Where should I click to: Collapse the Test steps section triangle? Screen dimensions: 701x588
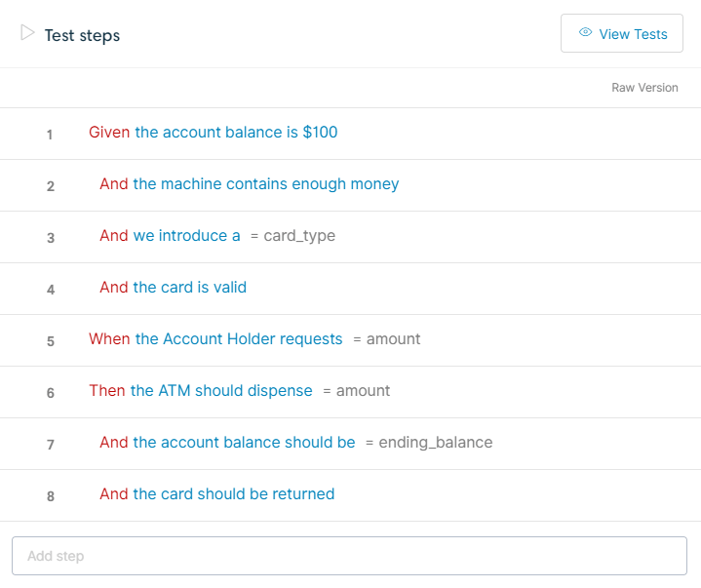pos(27,33)
